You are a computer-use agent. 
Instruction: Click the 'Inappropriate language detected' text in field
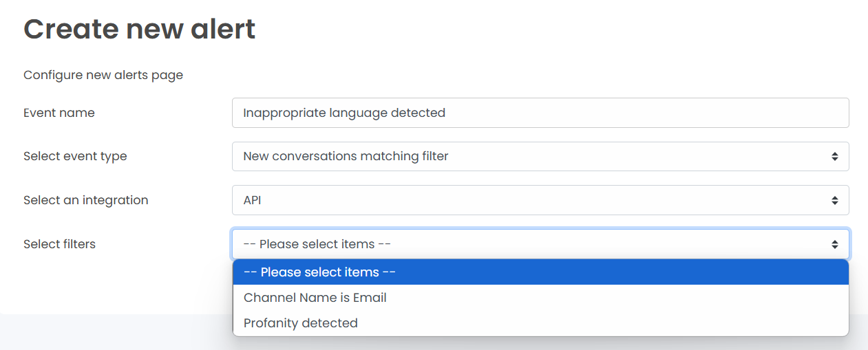click(344, 113)
